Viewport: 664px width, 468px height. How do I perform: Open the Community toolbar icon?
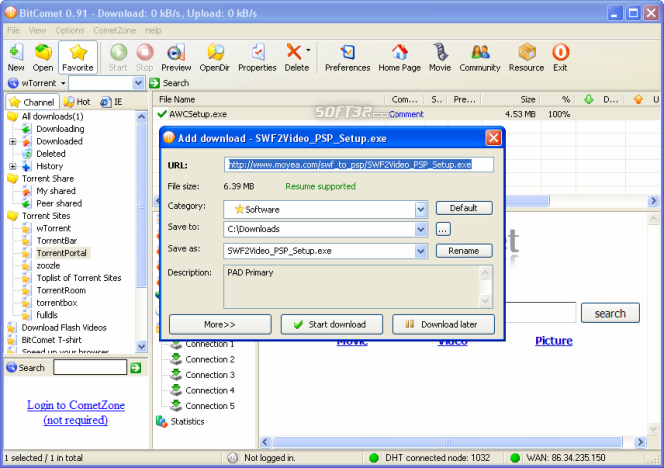point(480,57)
